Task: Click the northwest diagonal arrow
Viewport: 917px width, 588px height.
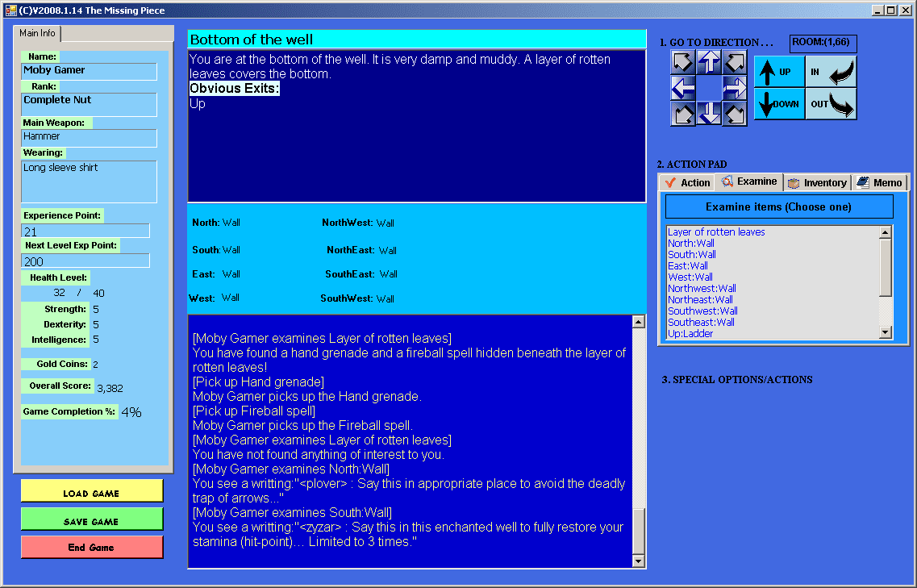Action: [x=683, y=62]
